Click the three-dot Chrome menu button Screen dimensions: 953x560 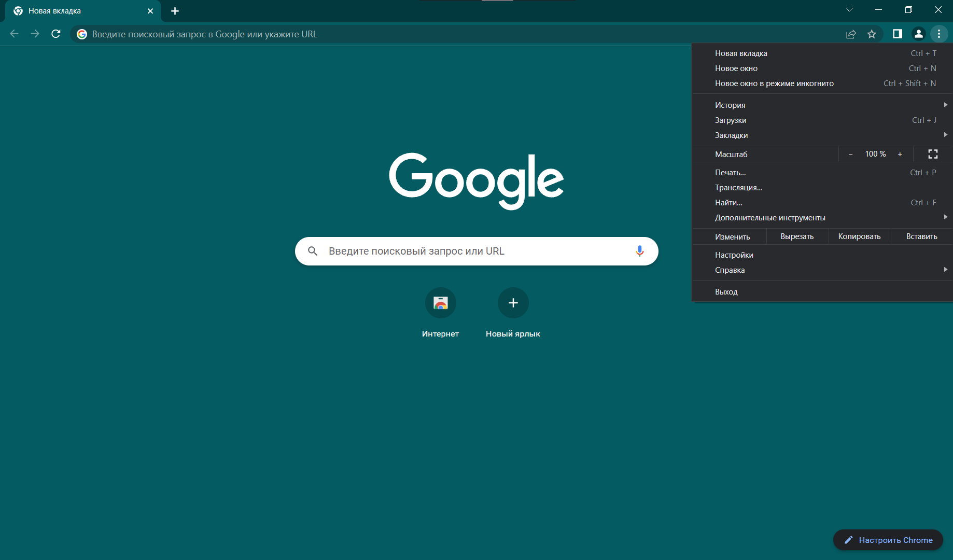coord(939,34)
